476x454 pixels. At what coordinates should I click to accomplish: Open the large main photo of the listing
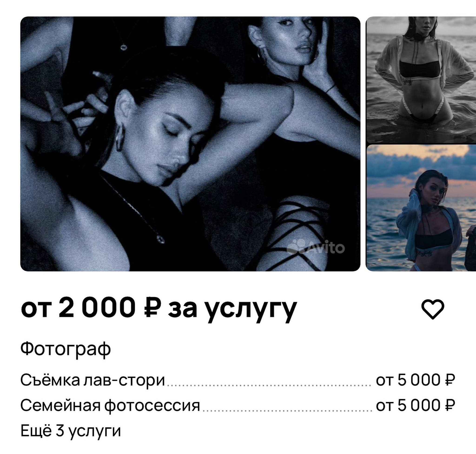click(190, 144)
